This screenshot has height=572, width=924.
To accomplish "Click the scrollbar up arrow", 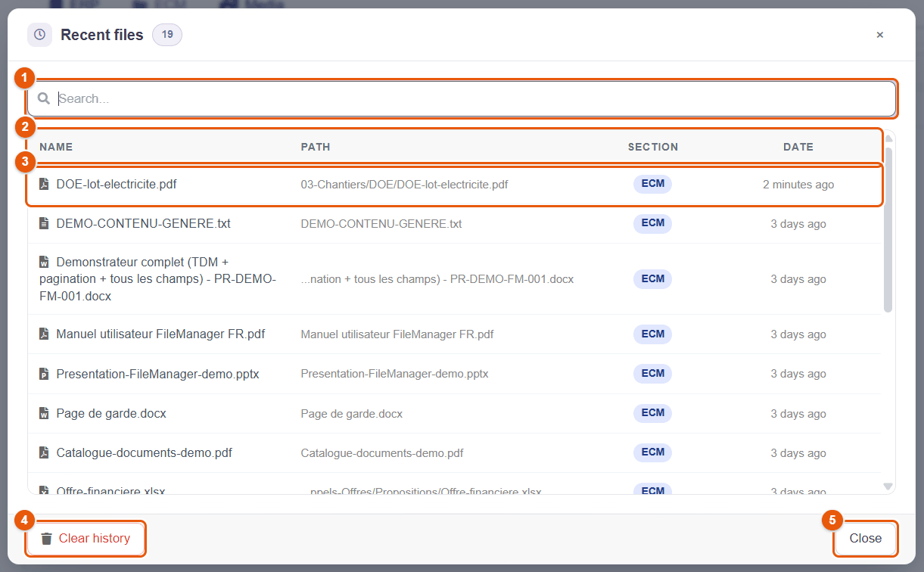I will tap(888, 138).
